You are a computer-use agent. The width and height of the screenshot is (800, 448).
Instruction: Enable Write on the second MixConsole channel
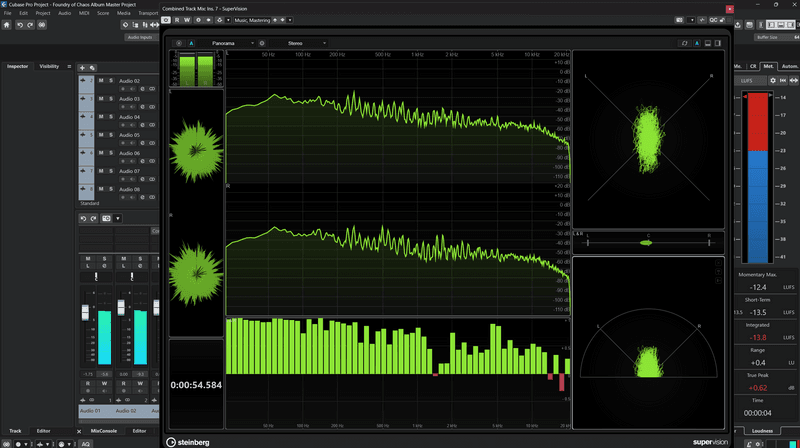140,383
